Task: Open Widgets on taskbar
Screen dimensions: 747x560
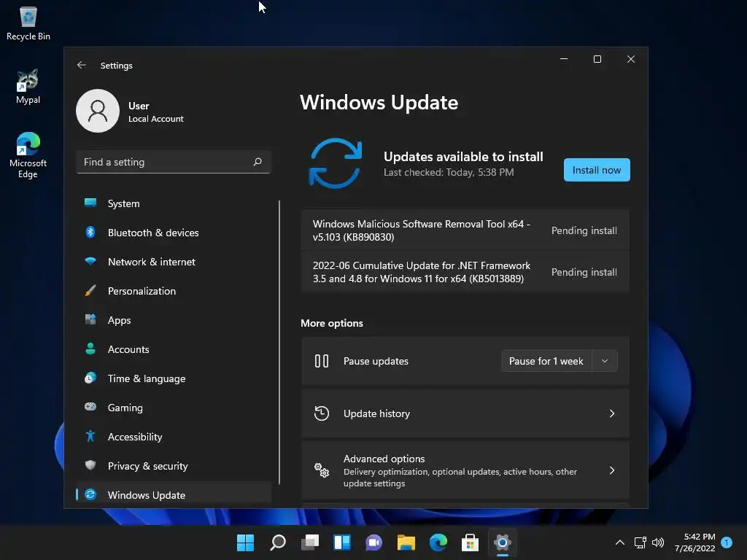Action: point(342,542)
